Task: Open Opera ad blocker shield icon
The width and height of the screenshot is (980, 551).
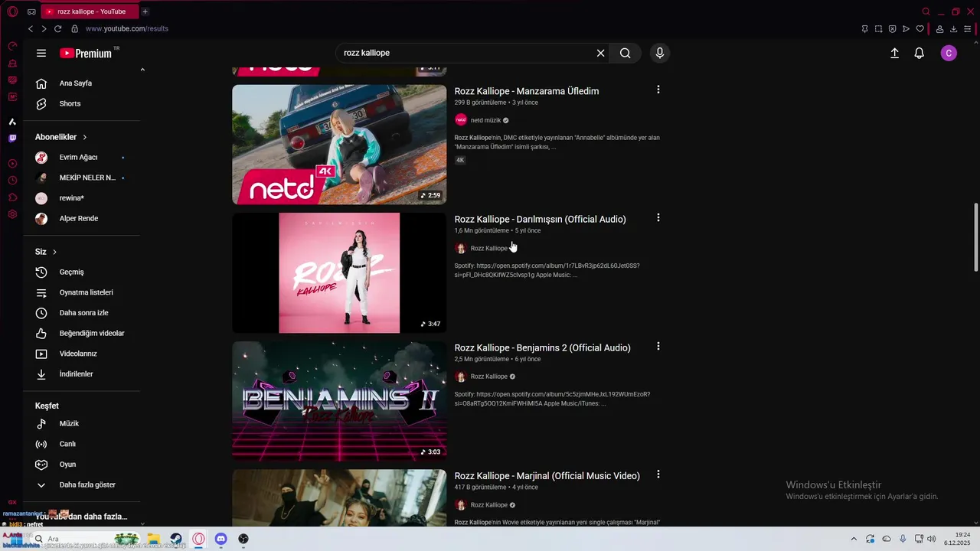Action: point(892,29)
